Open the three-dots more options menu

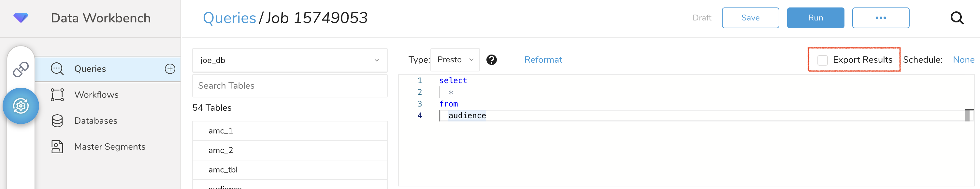(x=880, y=18)
